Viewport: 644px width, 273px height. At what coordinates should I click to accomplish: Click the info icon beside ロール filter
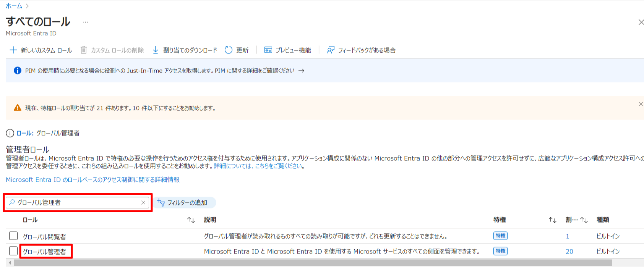[10, 133]
